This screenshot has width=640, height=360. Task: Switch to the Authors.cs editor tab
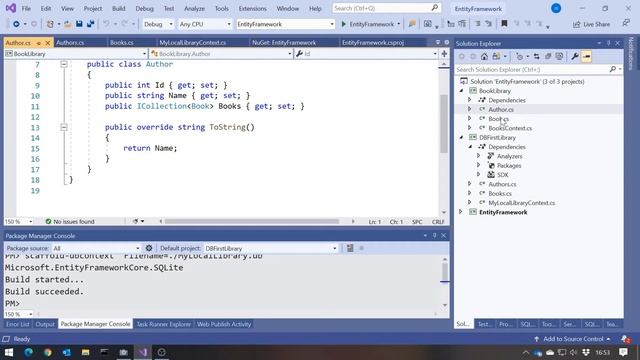pyautogui.click(x=70, y=42)
